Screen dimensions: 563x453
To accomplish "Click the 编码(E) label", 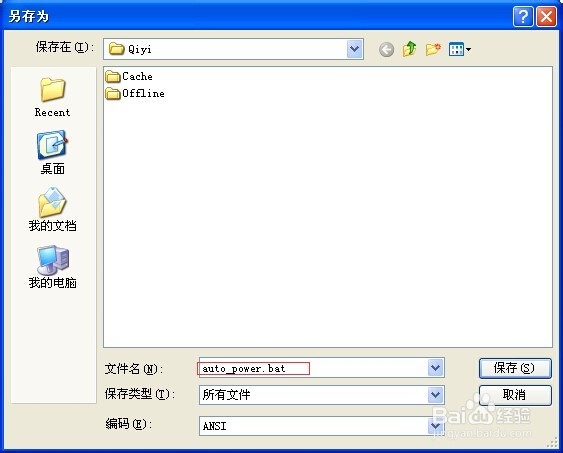I will 129,424.
